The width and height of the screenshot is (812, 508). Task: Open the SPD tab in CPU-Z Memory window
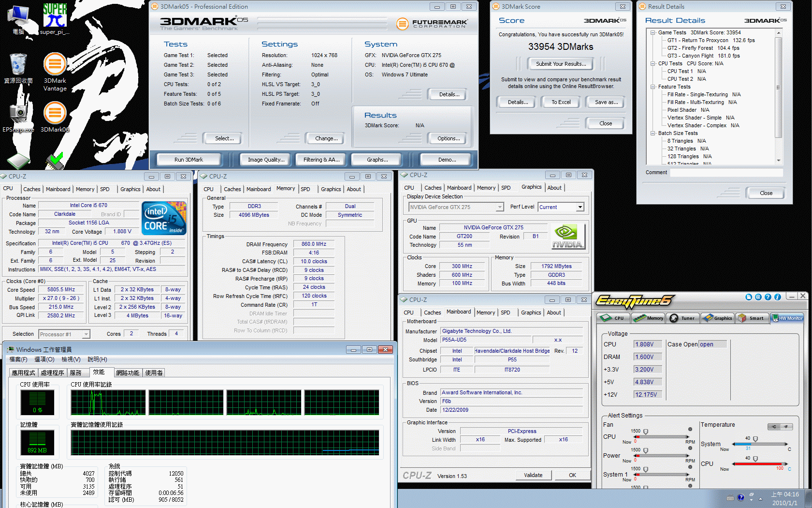pos(305,189)
